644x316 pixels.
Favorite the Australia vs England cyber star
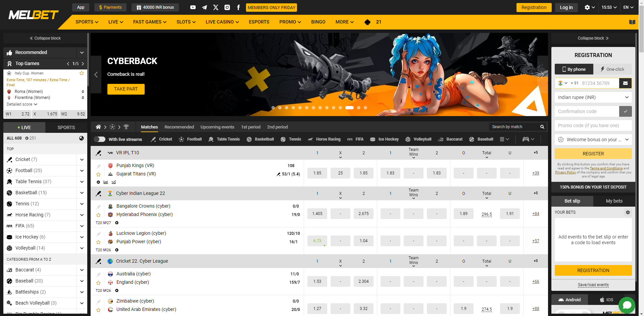98,283
